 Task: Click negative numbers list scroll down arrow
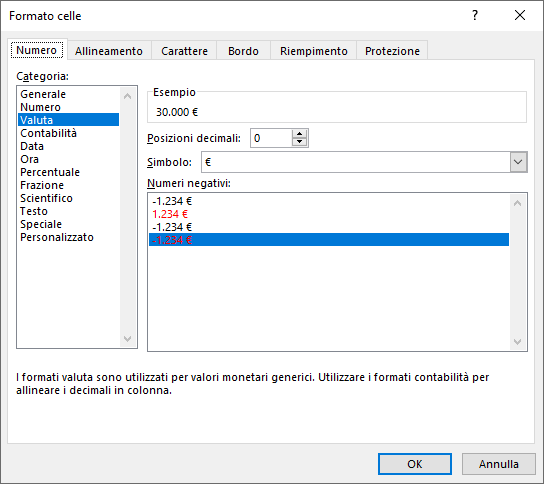(517, 342)
